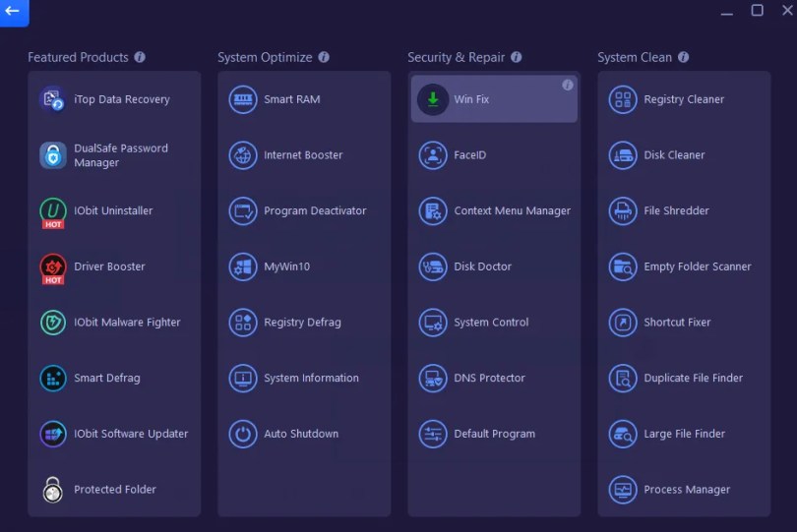Click the 'Smart RAM' label
The image size is (797, 532).
(x=292, y=99)
